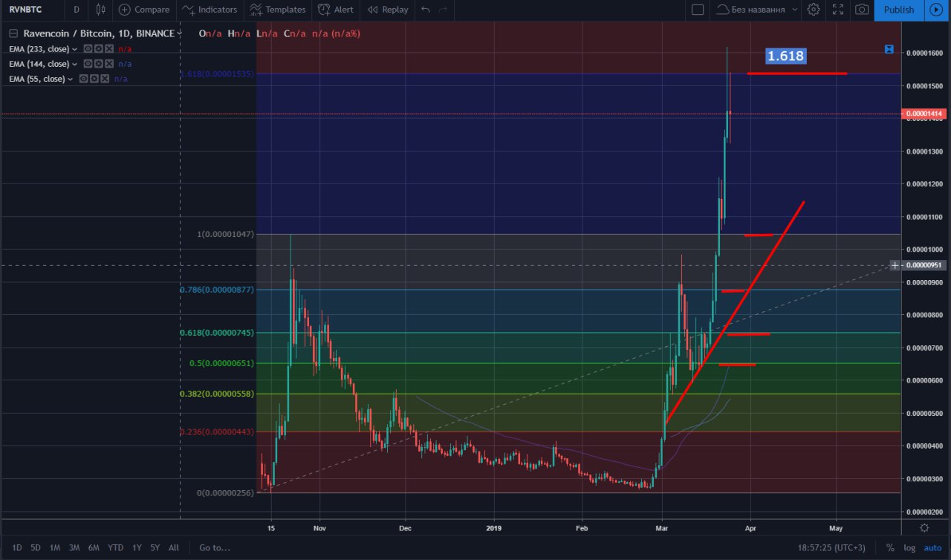Select 3M time range
The image size is (951, 560).
coord(74,547)
